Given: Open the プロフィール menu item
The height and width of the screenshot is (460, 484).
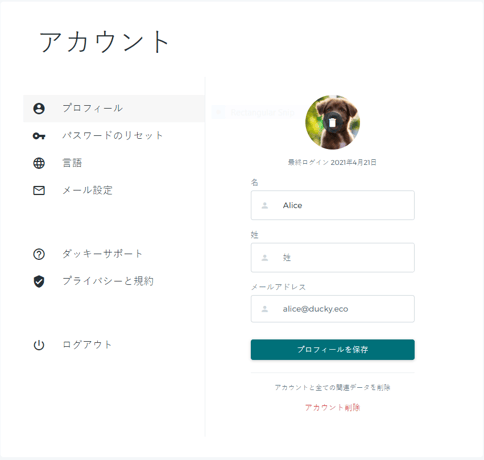Looking at the screenshot, I should (114, 108).
